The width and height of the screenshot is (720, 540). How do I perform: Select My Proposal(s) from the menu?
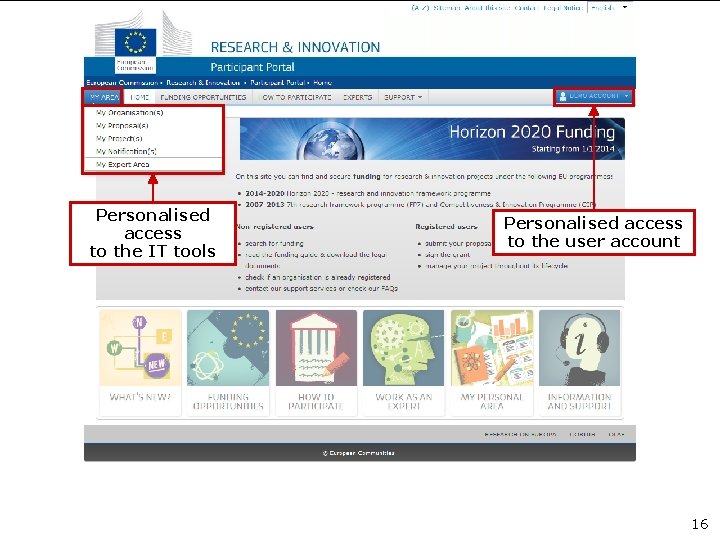pyautogui.click(x=122, y=125)
